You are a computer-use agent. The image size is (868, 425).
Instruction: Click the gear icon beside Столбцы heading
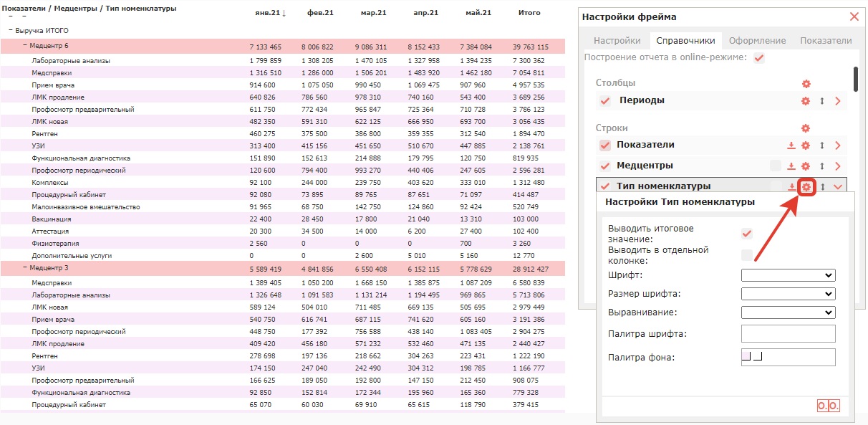[806, 84]
